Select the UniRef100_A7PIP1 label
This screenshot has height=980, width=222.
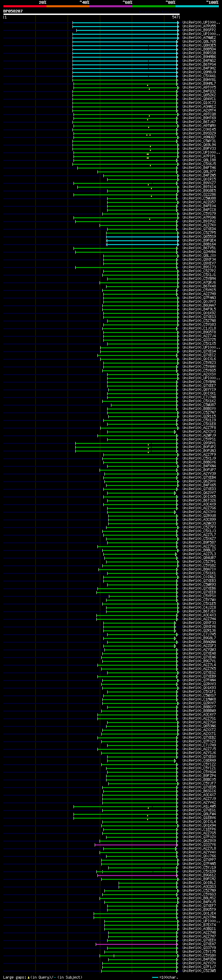coord(199,156)
